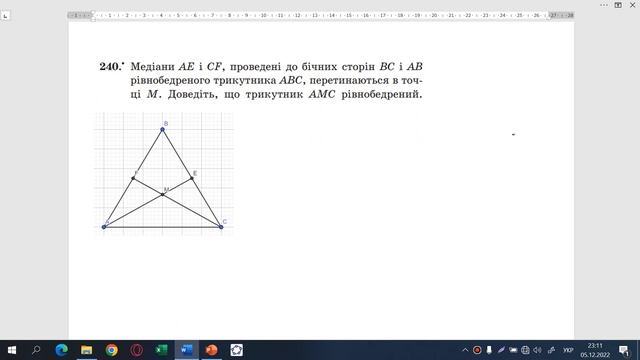Viewport: 640px width, 360px height.
Task: Click point E label on the diagram
Action: 195,173
